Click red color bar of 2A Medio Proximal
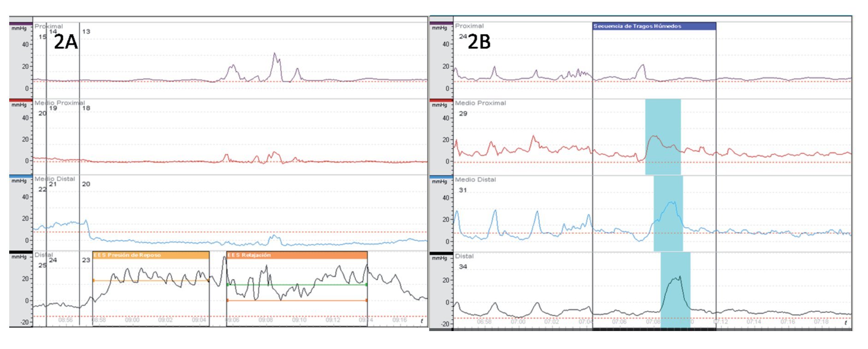 20,100
